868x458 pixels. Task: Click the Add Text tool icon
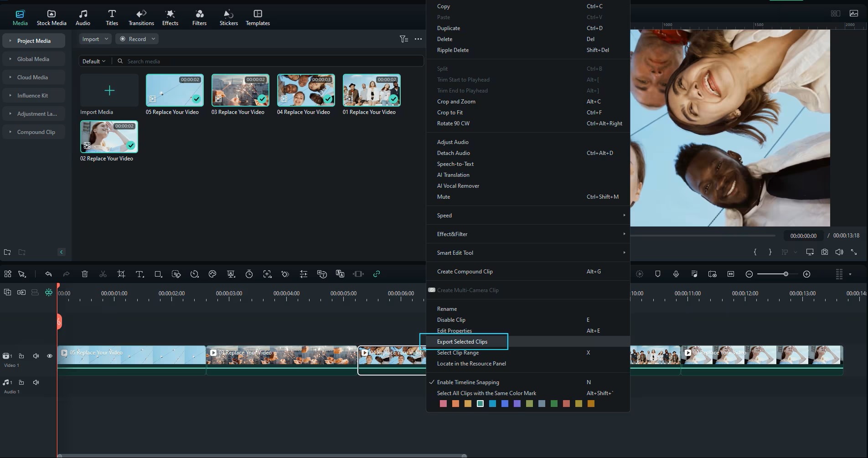[139, 274]
